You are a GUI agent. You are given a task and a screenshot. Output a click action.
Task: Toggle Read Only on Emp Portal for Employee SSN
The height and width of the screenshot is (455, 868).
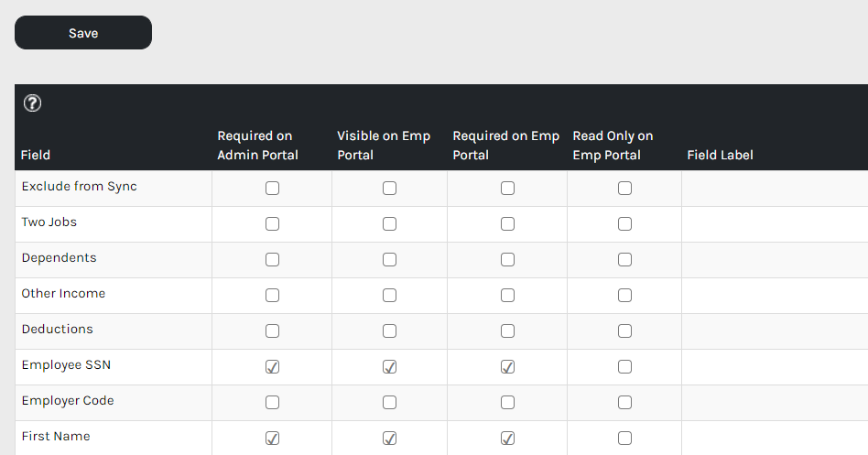pos(624,367)
